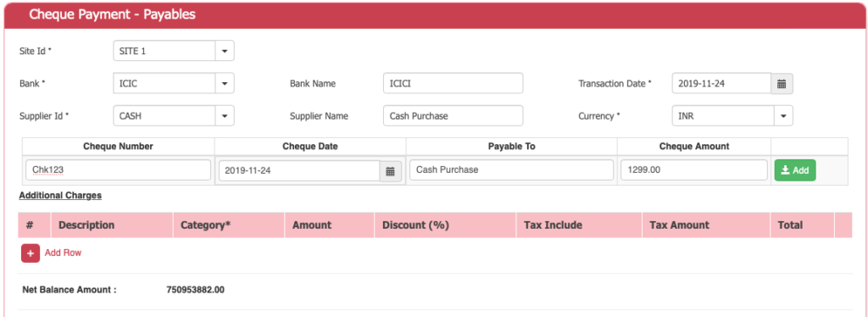The width and height of the screenshot is (868, 317).
Task: Click the Cheque Amount field 1299.00
Action: 693,170
